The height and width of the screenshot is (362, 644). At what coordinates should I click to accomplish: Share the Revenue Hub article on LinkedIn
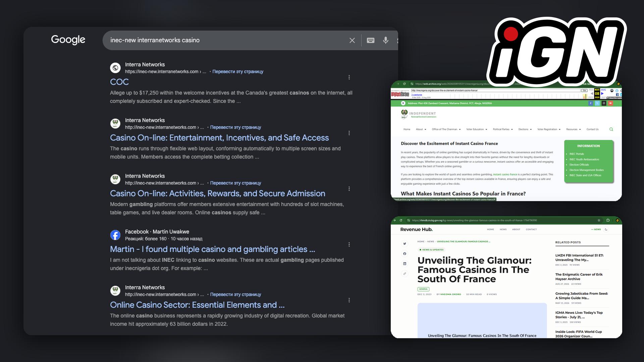[x=405, y=263]
